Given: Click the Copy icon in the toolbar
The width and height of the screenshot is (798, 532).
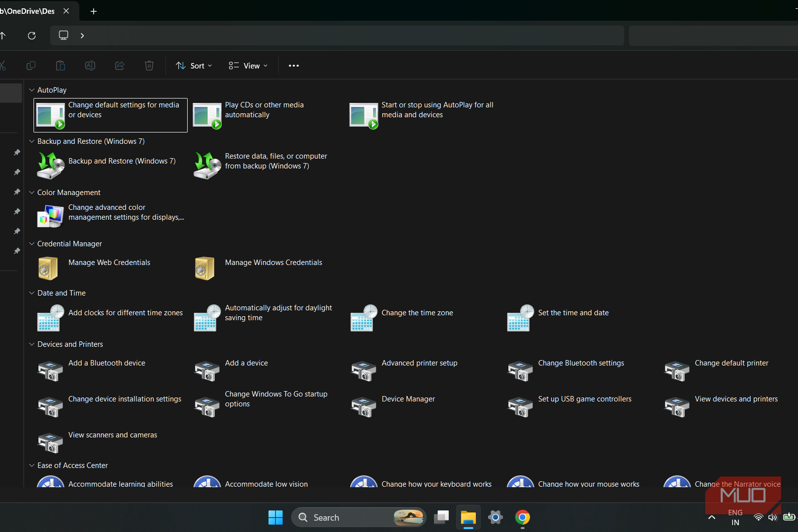Looking at the screenshot, I should [31, 66].
